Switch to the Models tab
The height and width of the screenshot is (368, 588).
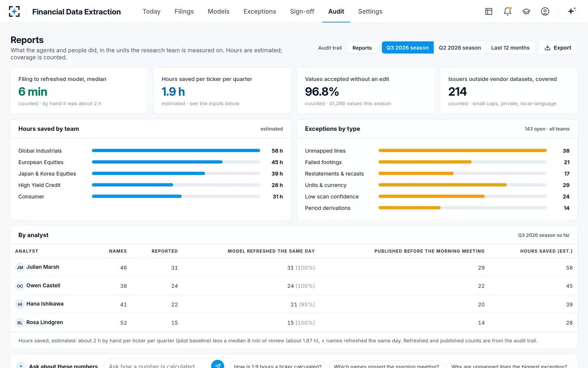[218, 11]
